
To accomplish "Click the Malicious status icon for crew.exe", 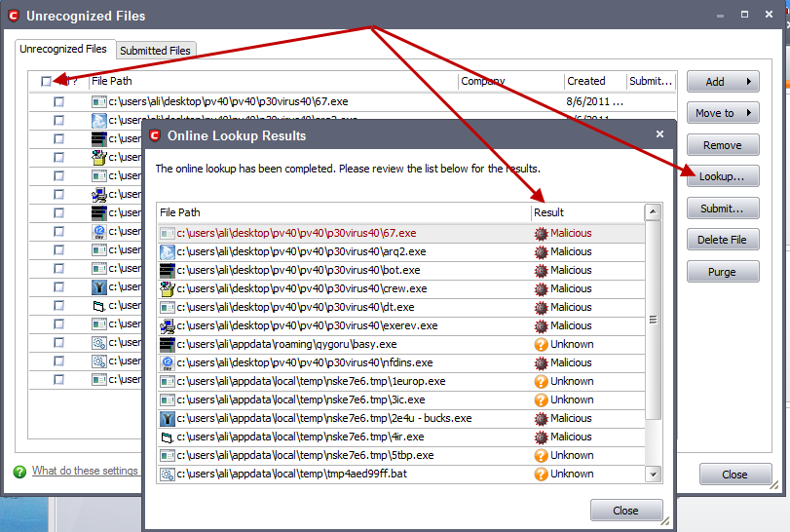I will point(541,289).
